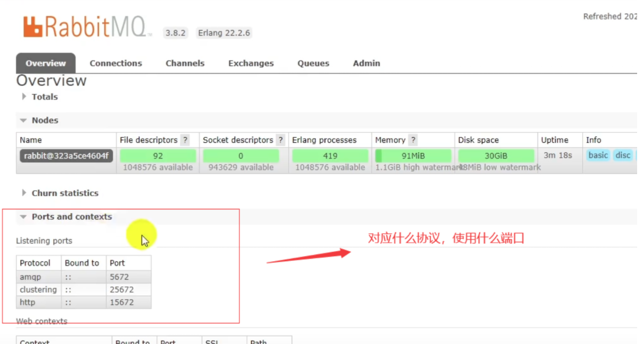Click the 1048576 available file descriptors text
Screen dimensions: 644x344
(158, 167)
